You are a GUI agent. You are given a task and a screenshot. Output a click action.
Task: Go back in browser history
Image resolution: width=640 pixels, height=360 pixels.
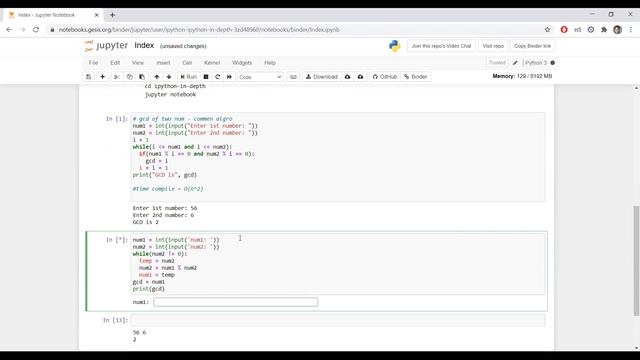[x=9, y=29]
